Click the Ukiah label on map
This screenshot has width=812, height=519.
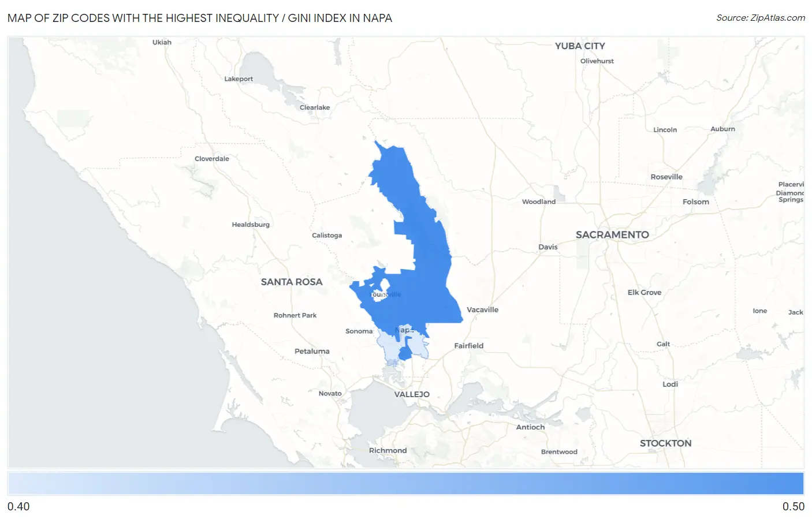click(x=162, y=42)
